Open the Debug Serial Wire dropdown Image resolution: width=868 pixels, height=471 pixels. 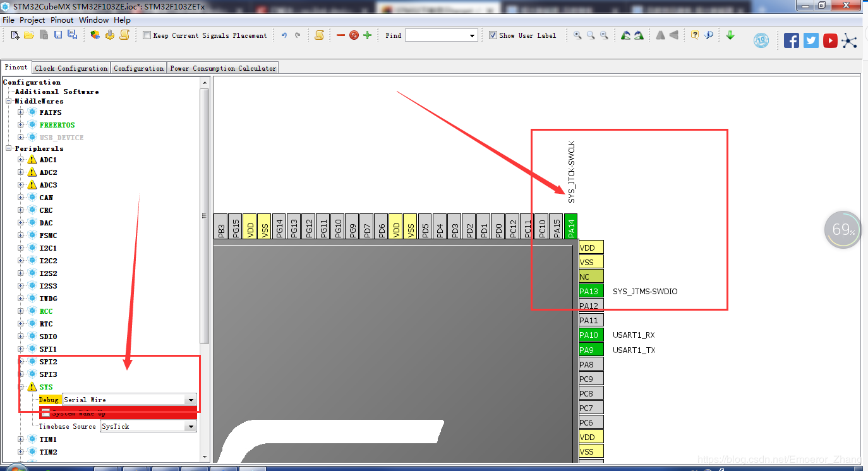pyautogui.click(x=190, y=400)
